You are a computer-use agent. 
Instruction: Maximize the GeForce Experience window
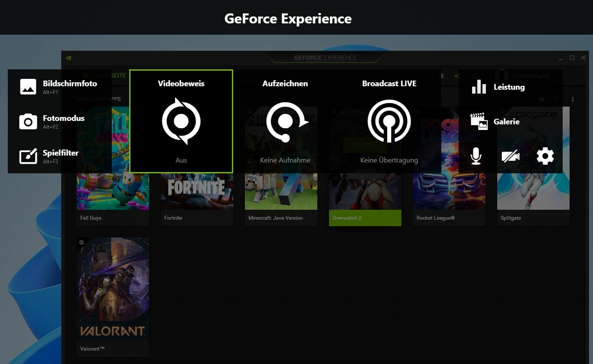(x=572, y=58)
